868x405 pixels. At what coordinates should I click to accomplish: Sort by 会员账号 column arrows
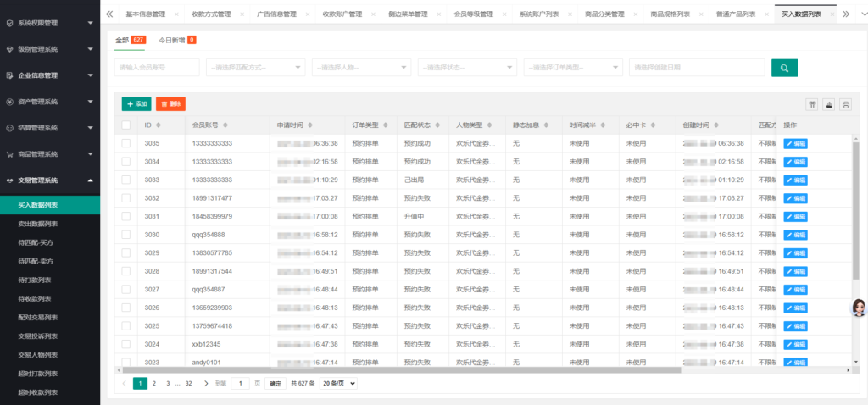tap(225, 125)
